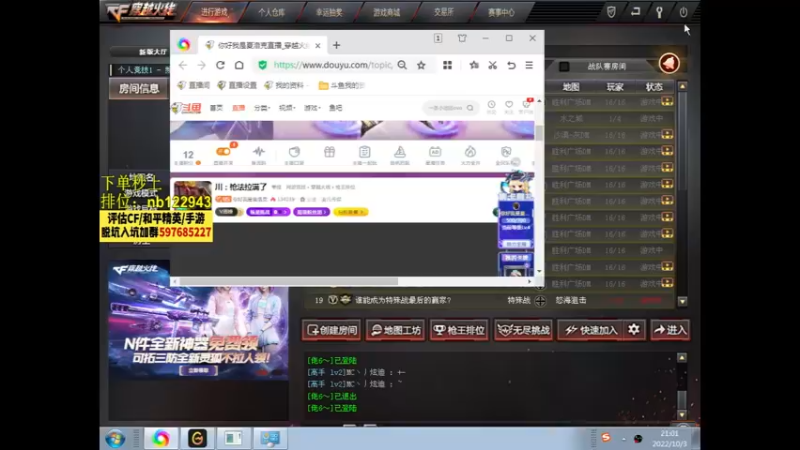Open the 个人仓库 tab in game
The height and width of the screenshot is (450, 800).
pos(271,12)
